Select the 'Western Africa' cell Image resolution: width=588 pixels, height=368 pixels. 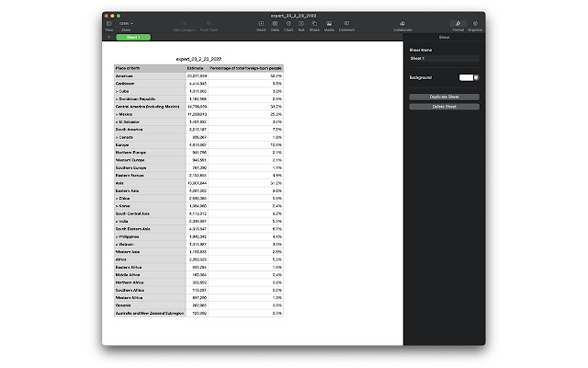[150, 298]
